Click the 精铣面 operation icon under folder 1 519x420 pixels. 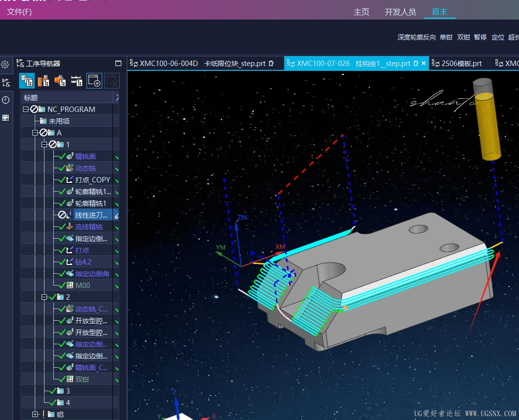[x=70, y=156]
